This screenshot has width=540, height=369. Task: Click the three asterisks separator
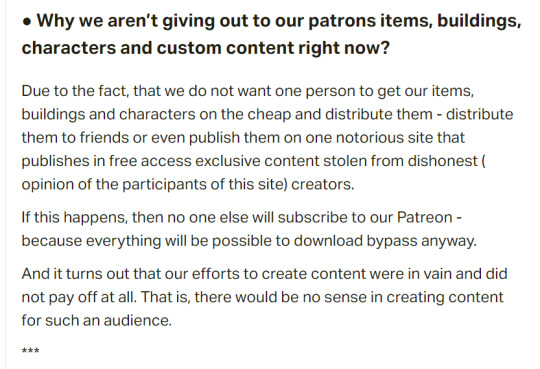(31, 351)
